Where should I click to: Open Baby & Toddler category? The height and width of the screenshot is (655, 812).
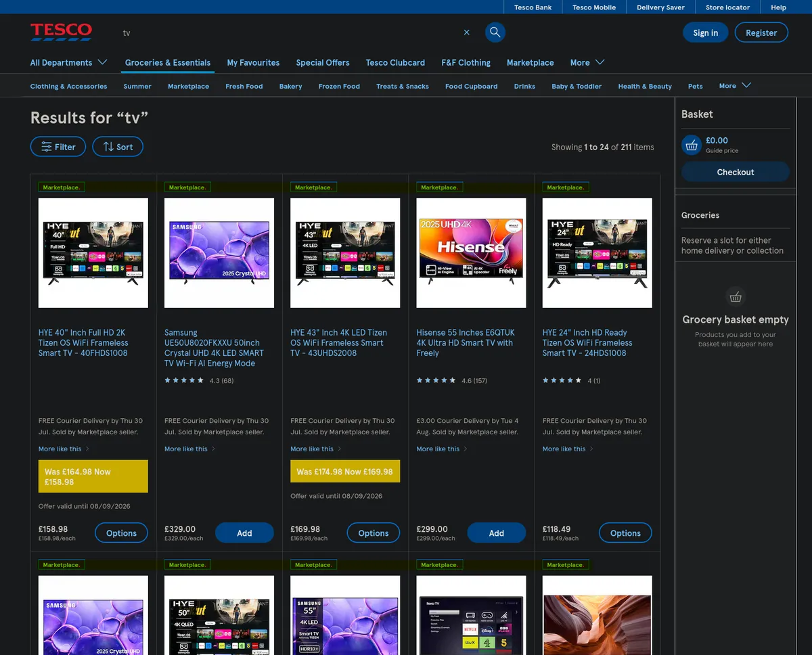tap(577, 86)
